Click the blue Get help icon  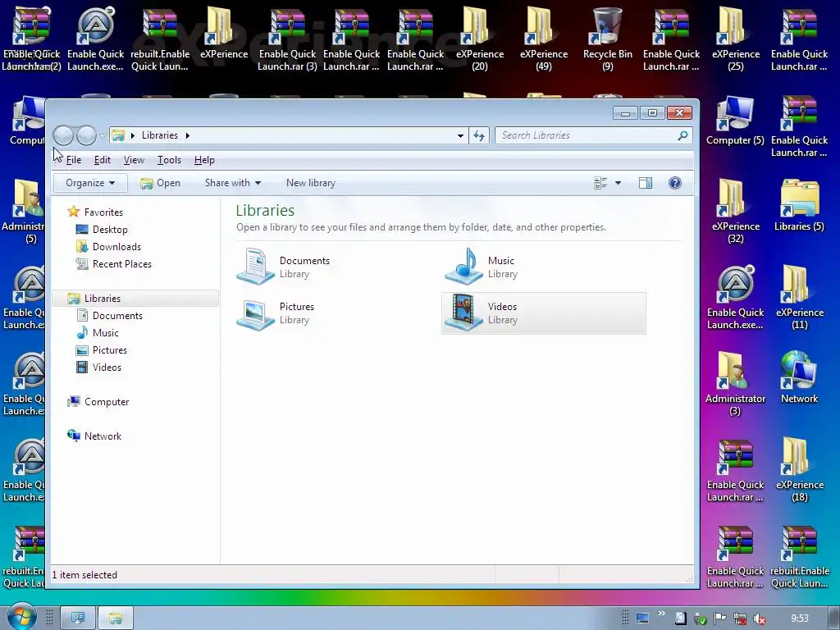[675, 183]
